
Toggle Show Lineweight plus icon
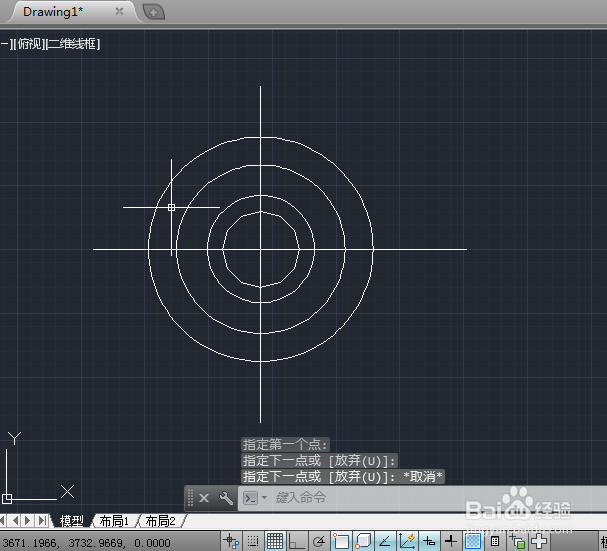click(x=451, y=541)
